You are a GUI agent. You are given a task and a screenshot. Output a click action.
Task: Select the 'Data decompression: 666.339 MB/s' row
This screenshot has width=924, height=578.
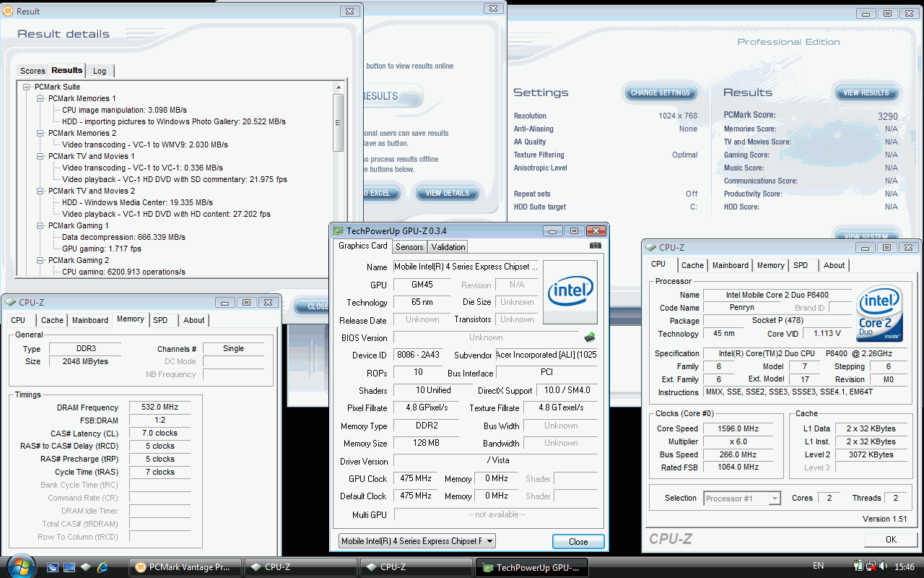click(123, 237)
